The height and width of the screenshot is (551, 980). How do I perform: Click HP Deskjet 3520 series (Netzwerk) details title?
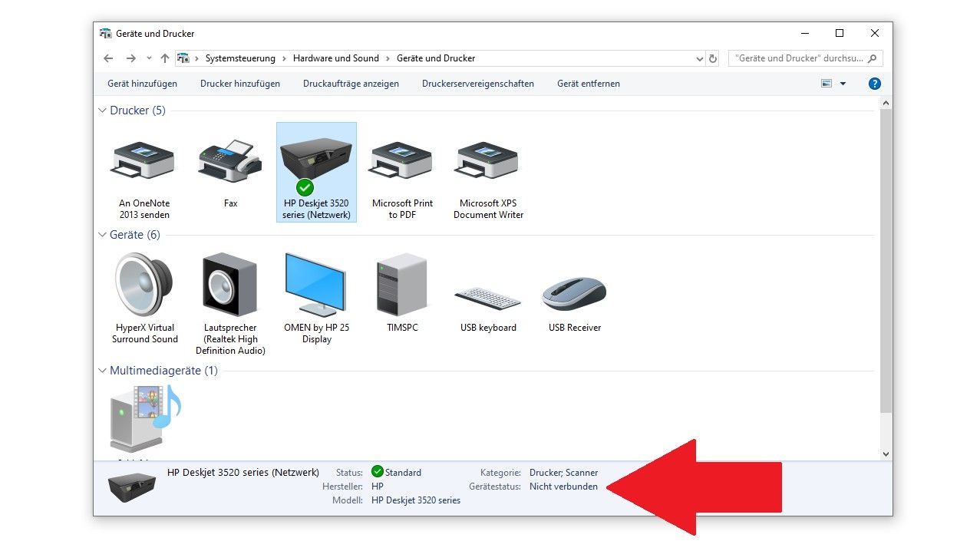coord(243,473)
